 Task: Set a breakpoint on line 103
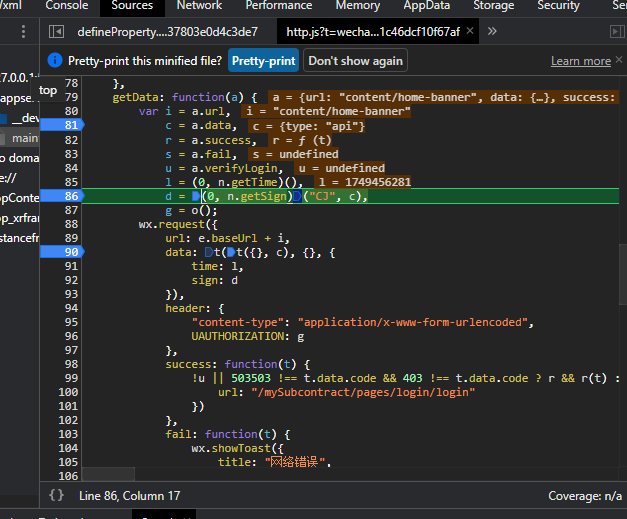68,434
